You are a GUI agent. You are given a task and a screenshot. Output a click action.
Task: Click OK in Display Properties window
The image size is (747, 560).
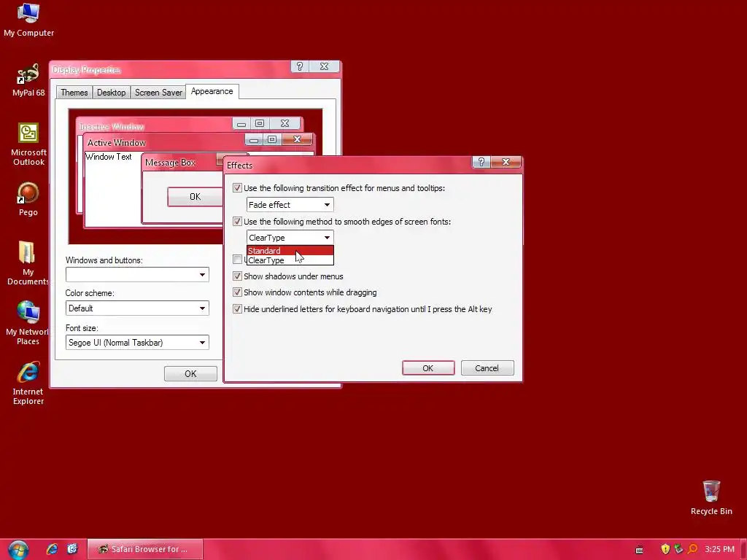[x=190, y=374]
